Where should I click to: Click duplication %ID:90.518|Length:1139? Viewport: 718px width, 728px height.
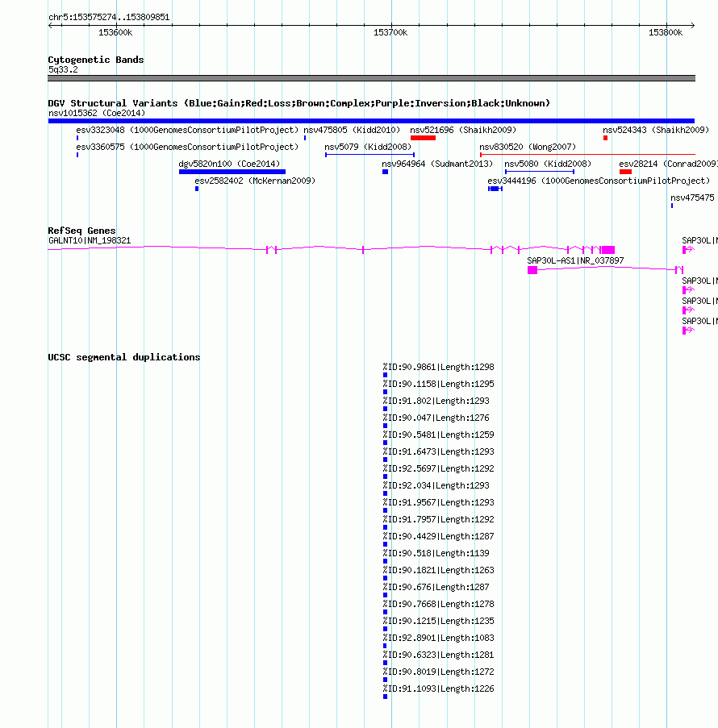click(x=436, y=553)
